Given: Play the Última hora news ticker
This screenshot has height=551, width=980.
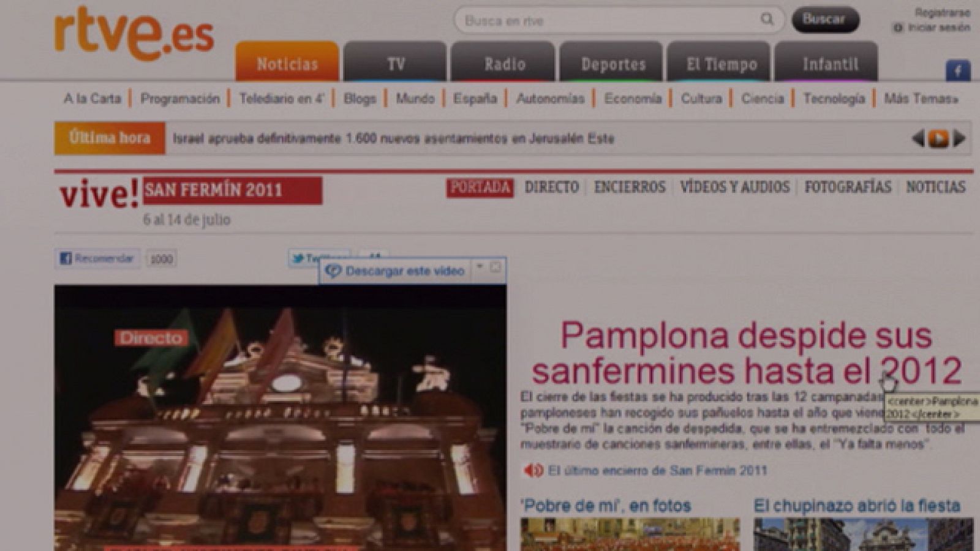Looking at the screenshot, I should [x=940, y=138].
